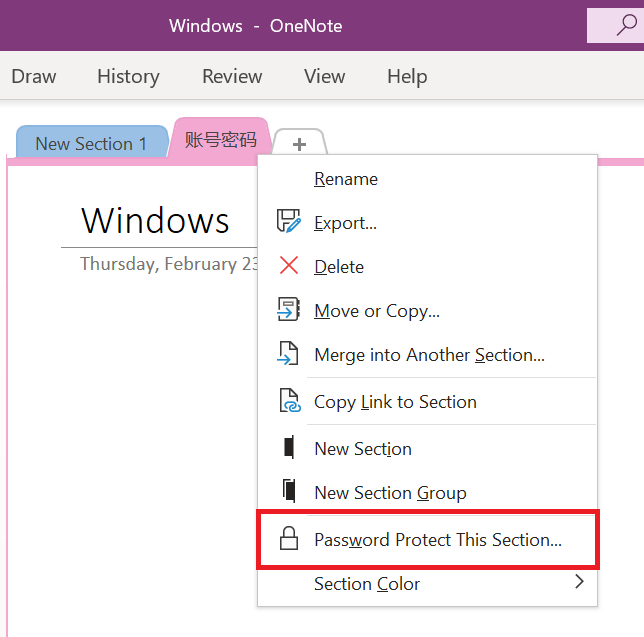Click the New Section Group icon
Screen dimensions: 644x637
(289, 490)
